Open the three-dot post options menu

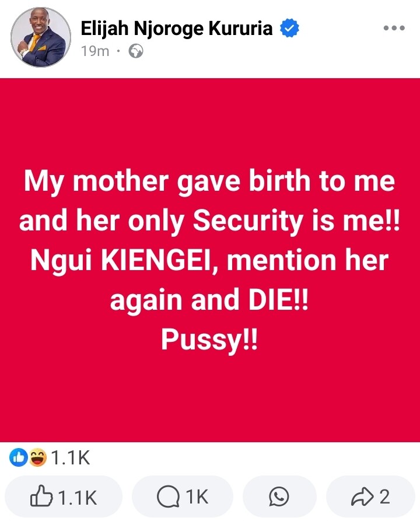click(394, 28)
